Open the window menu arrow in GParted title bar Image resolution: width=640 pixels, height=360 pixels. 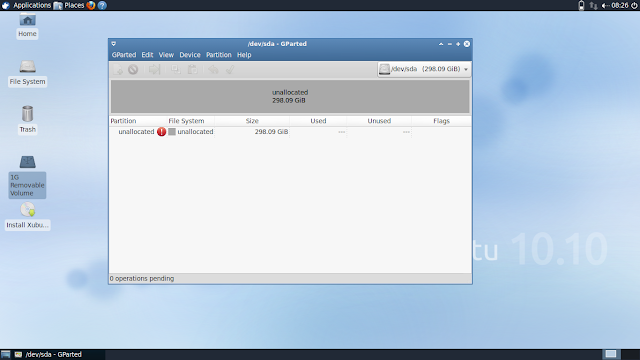pos(114,44)
